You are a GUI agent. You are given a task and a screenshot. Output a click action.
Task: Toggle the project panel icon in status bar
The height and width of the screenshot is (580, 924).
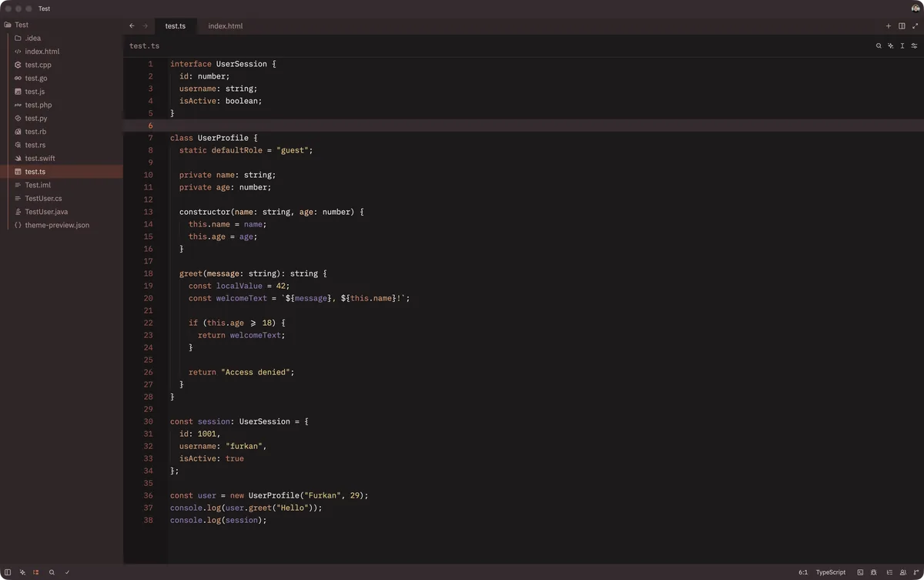8,572
